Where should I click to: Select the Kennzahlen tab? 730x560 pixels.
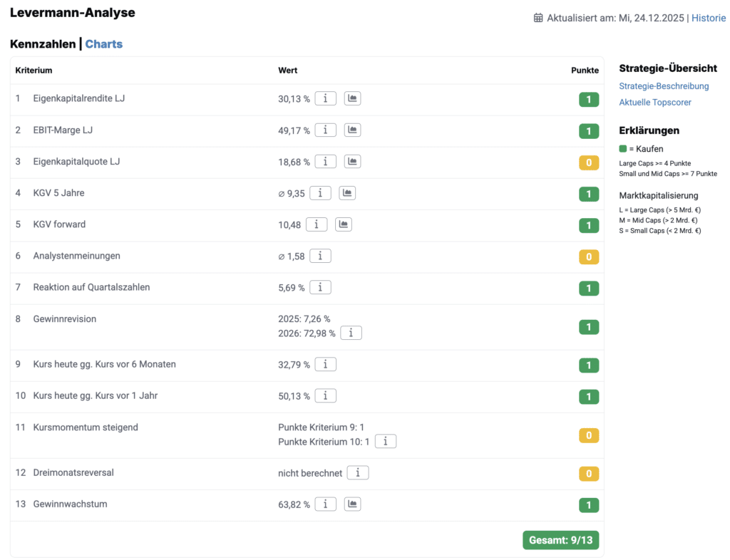(43, 44)
